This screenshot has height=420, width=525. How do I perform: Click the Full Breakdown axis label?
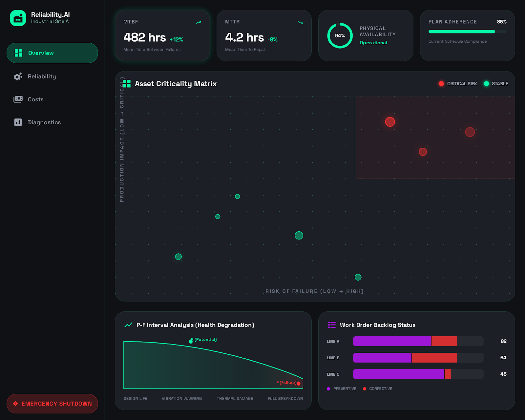coord(285,399)
